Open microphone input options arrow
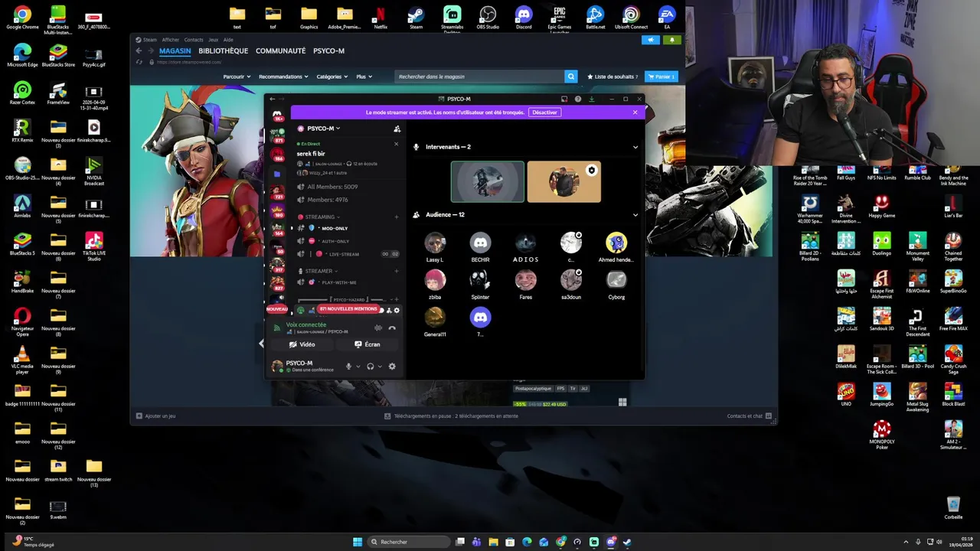Viewport: 980px width, 551px height. 358,367
